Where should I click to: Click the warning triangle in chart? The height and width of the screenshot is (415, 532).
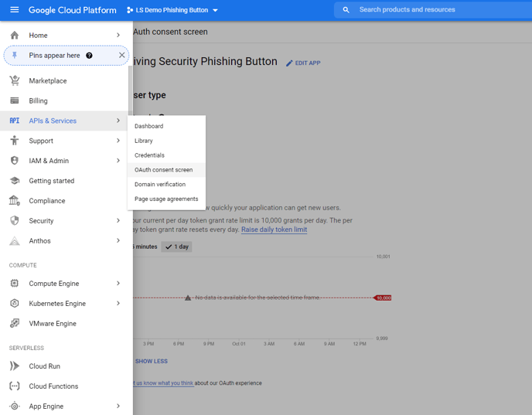188,298
